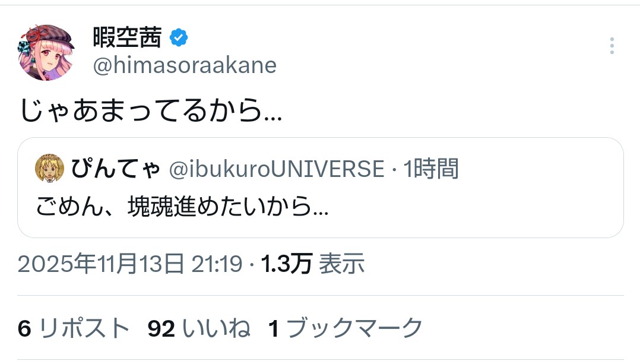The height and width of the screenshot is (364, 640).
Task: Open the 1 ブックマーク count
Action: (346, 328)
